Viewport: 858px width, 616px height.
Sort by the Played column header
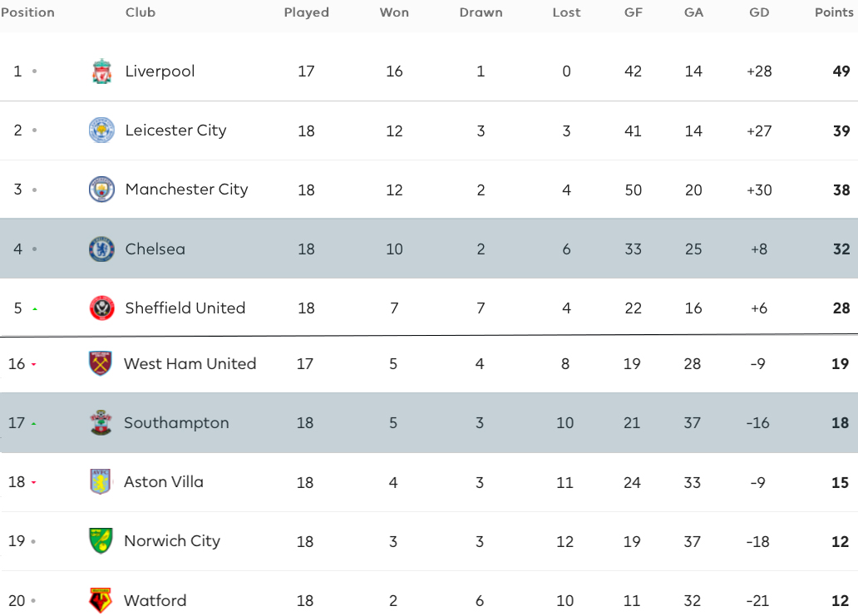coord(307,12)
